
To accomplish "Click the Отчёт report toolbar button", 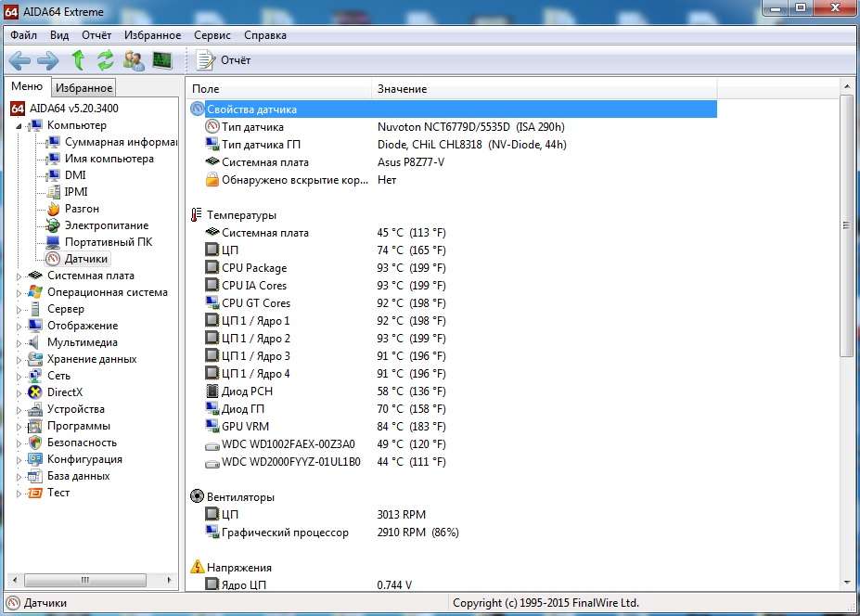I will click(x=224, y=60).
